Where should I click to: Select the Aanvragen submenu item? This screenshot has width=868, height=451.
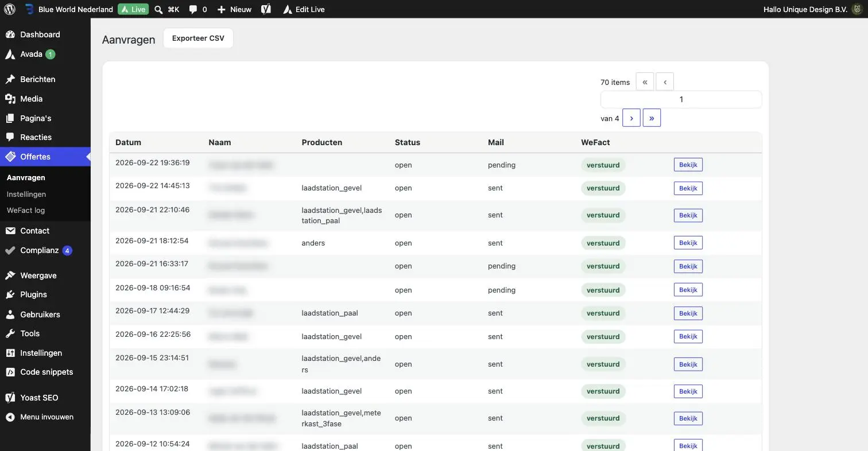[26, 178]
